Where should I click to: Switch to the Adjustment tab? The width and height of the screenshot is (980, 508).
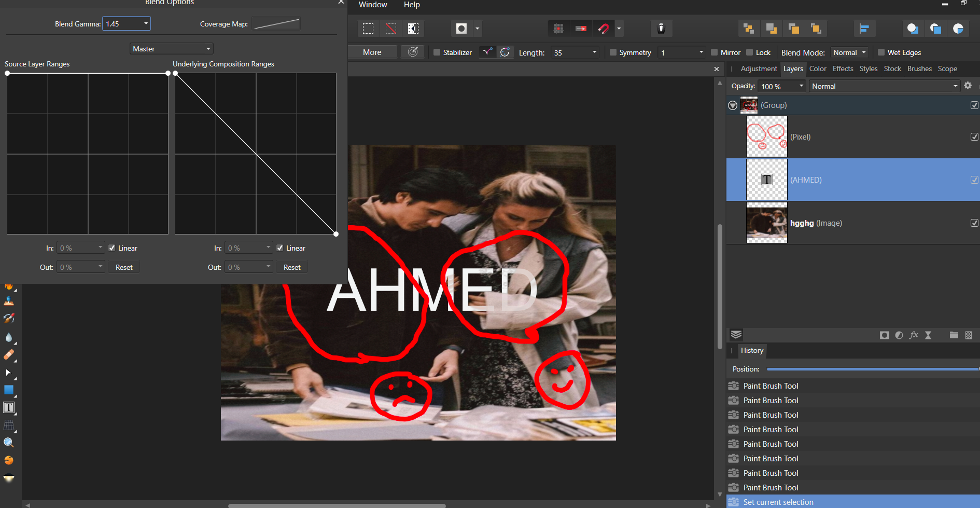click(759, 68)
